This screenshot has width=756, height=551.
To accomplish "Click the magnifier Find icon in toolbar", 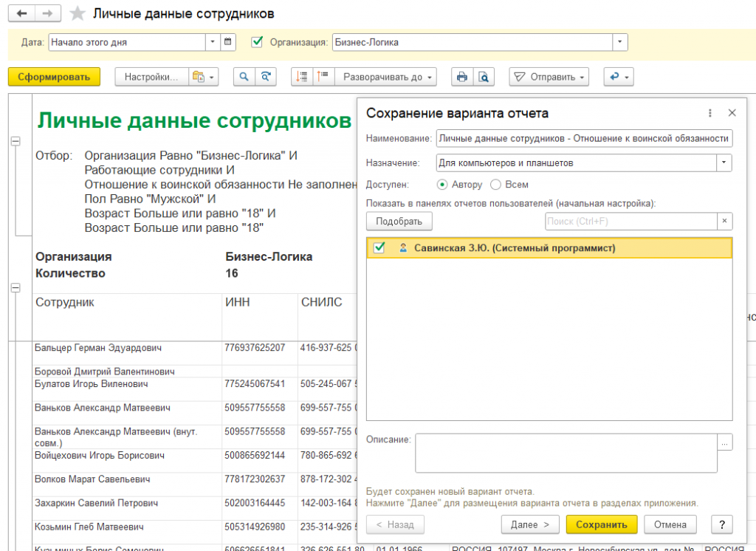I will [244, 77].
